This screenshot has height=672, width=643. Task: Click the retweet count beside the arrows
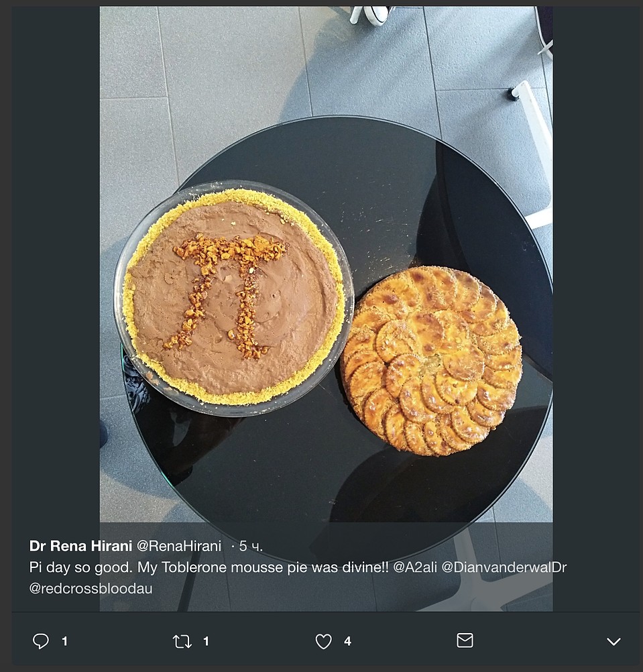206,642
